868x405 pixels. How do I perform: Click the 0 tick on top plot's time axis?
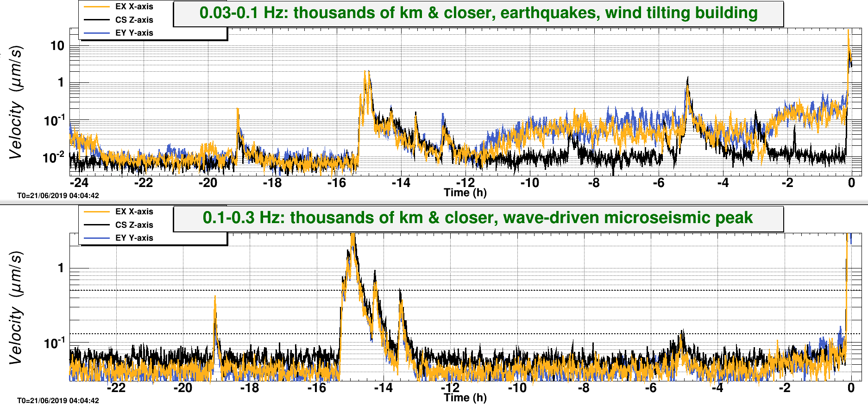click(x=851, y=183)
